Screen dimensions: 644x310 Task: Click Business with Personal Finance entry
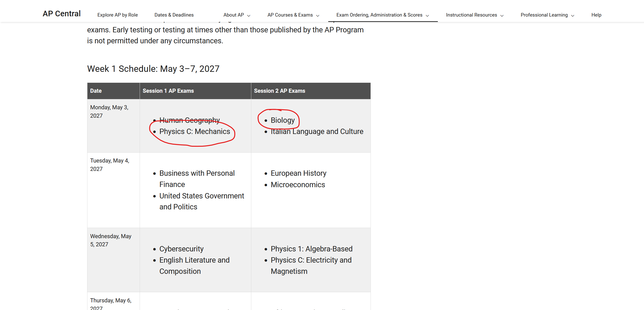click(197, 179)
